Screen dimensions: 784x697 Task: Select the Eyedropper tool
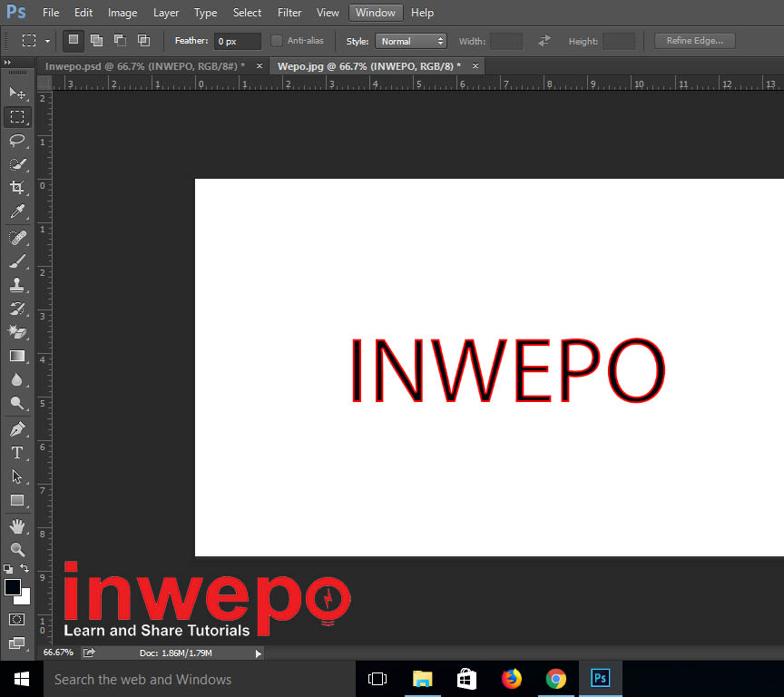click(17, 212)
